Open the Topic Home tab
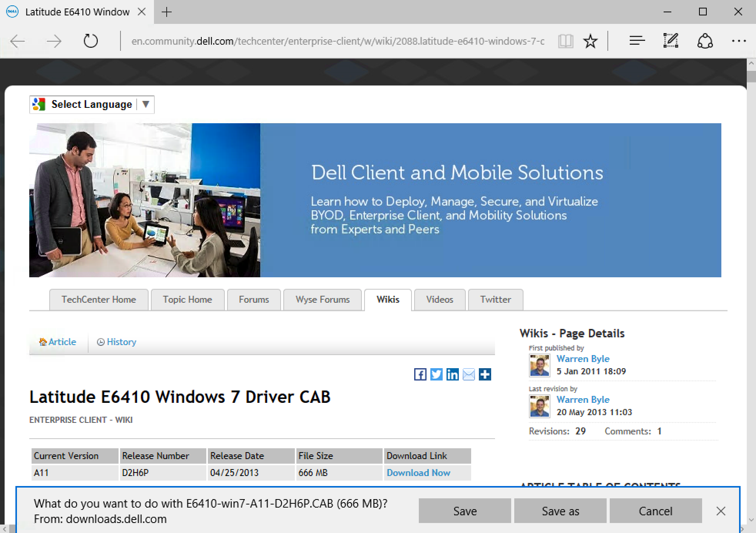This screenshot has width=756, height=533. click(187, 300)
